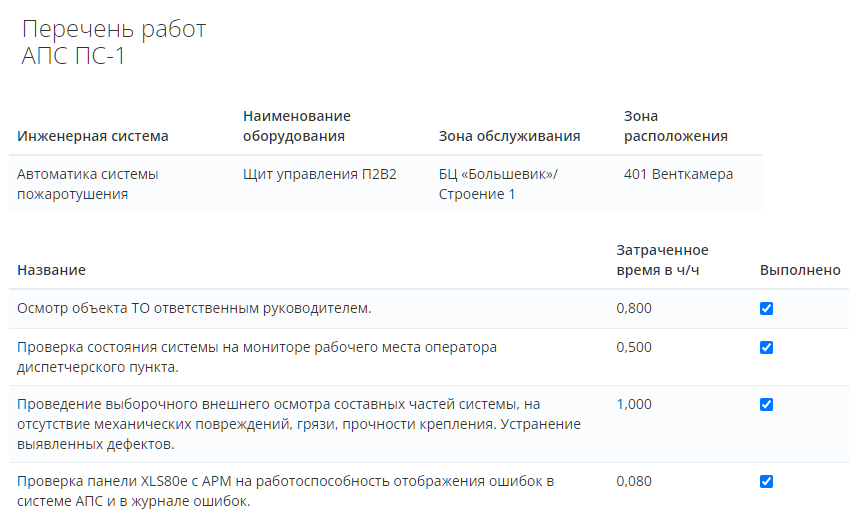Click the 'Выполнено' column header
The height and width of the screenshot is (521, 867).
(x=800, y=270)
